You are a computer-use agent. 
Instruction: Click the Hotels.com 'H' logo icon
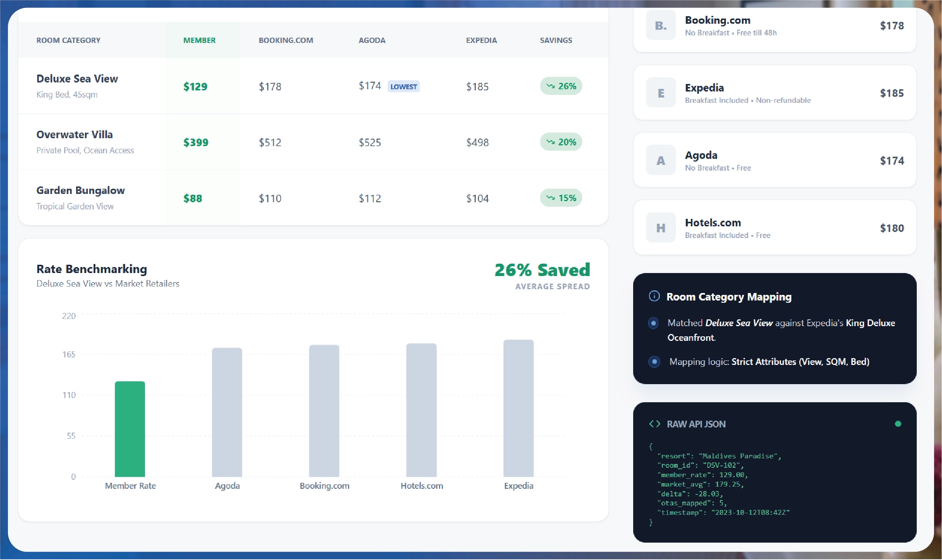(661, 228)
